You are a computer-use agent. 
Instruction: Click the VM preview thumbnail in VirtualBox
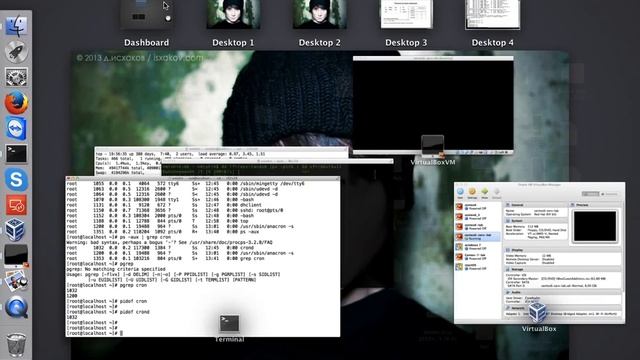(x=595, y=227)
